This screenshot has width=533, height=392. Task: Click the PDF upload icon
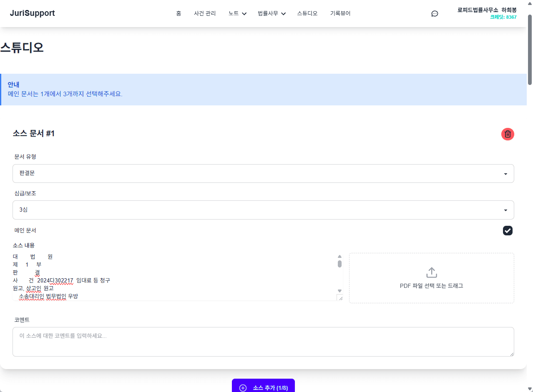tap(431, 272)
